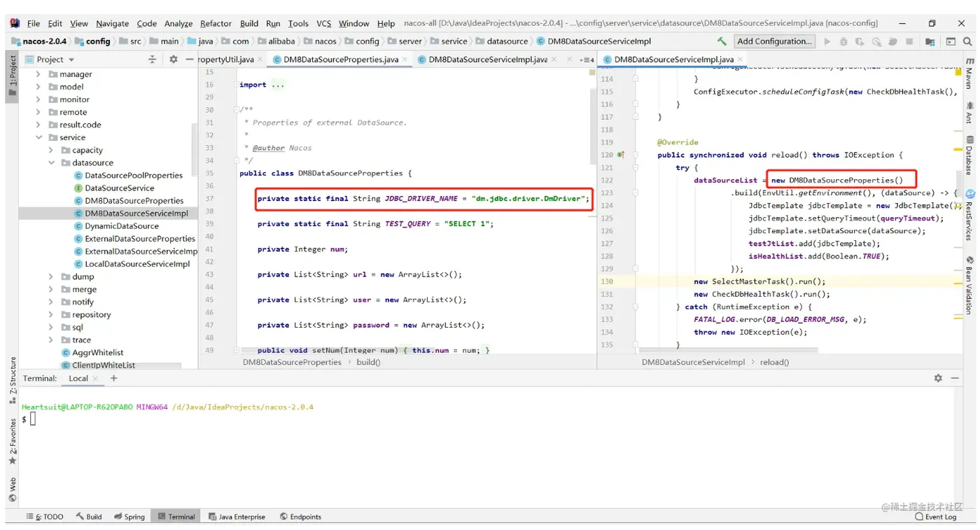980x530 pixels.
Task: Expand the dump folder
Action: coord(51,277)
